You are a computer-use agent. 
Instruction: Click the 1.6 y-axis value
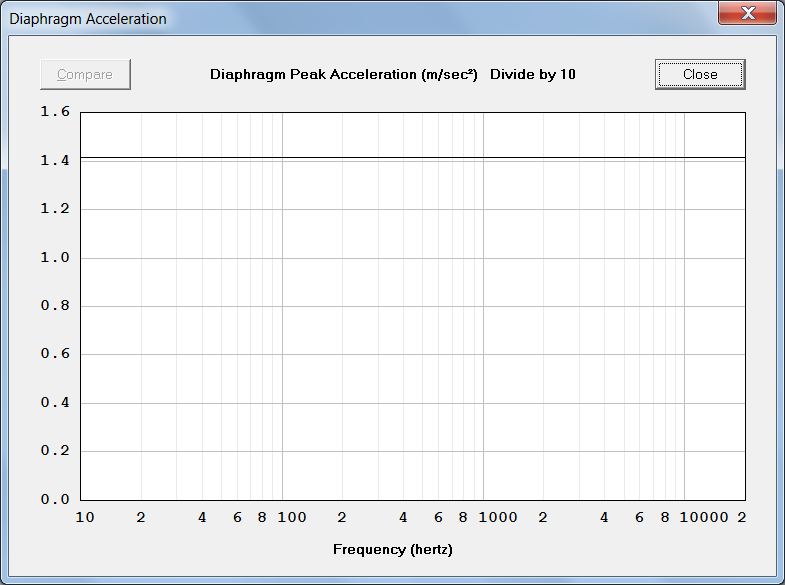tap(55, 112)
